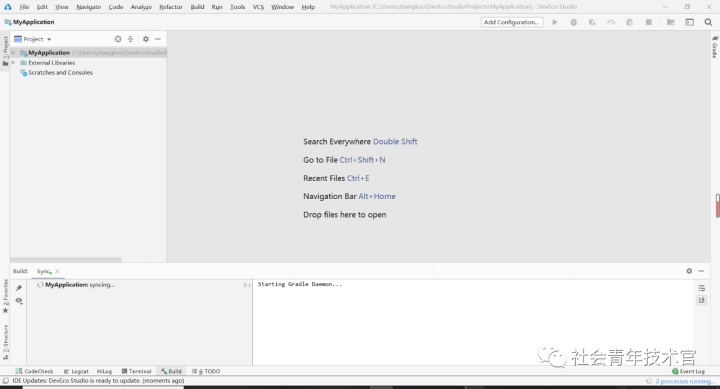Open the Window menu
This screenshot has height=389, width=720.
[282, 7]
